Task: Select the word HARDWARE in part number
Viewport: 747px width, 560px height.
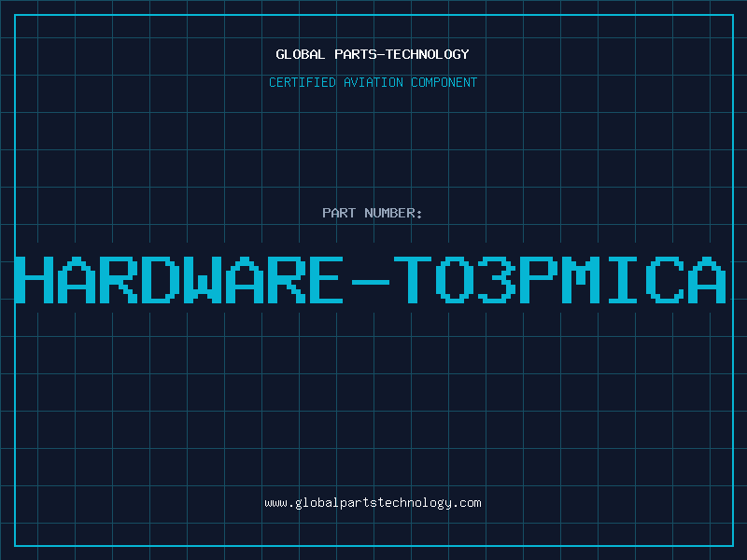Action: 179,280
